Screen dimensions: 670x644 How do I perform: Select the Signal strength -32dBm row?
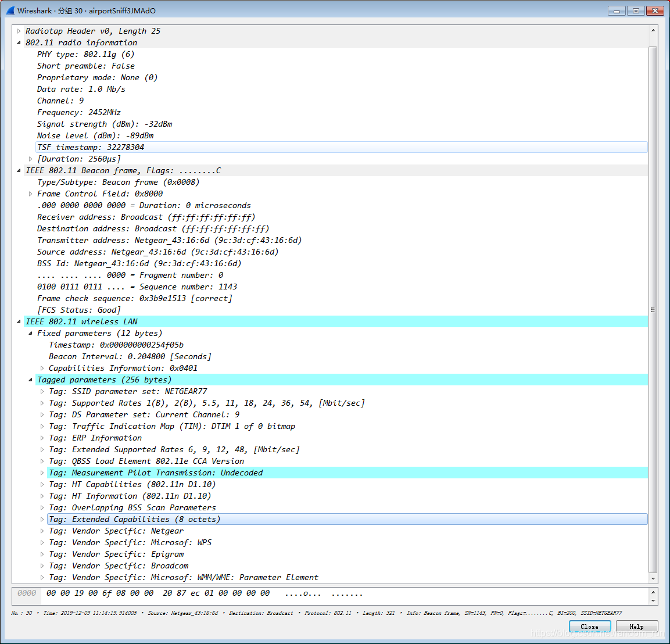(342, 124)
